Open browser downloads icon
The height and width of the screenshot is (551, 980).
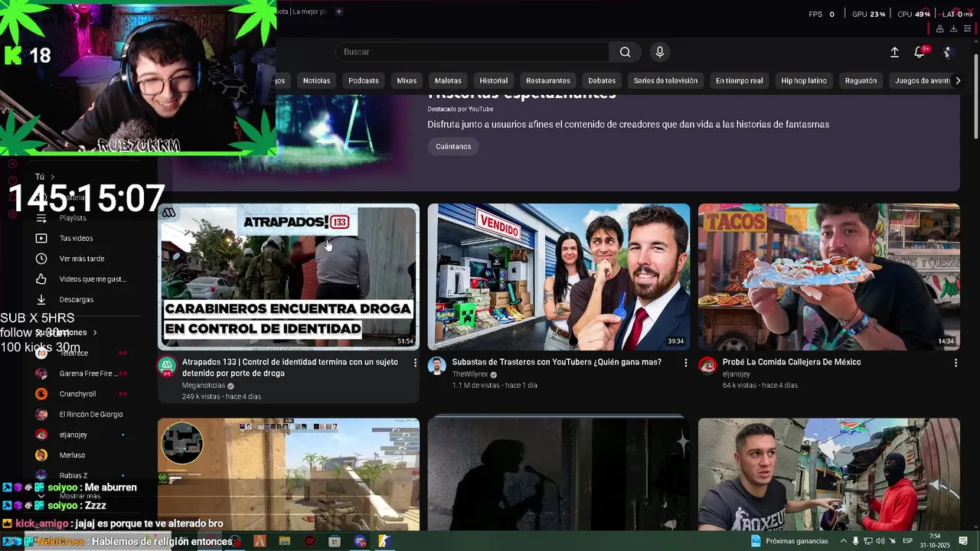pyautogui.click(x=953, y=29)
